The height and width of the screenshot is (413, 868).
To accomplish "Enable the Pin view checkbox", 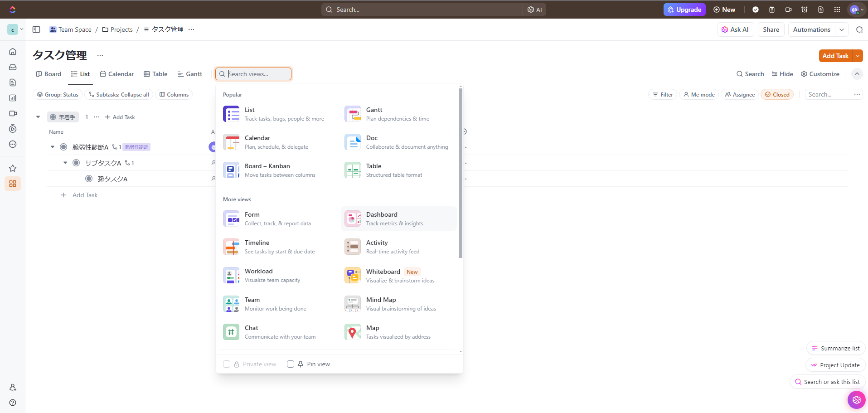I will tap(291, 364).
